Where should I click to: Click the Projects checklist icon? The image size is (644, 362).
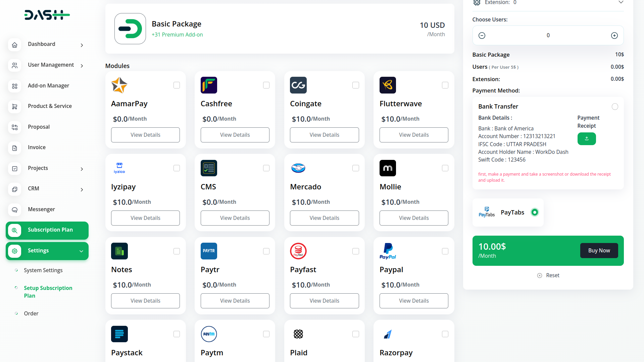[15, 169]
